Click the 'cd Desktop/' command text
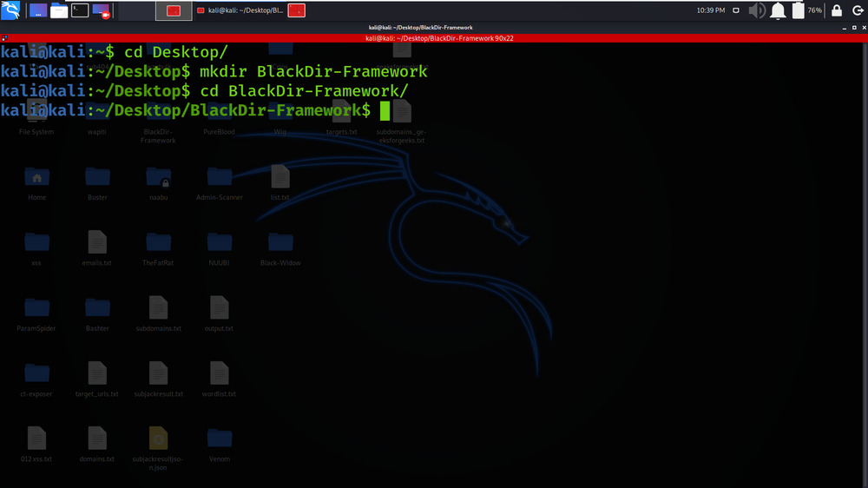 click(175, 52)
